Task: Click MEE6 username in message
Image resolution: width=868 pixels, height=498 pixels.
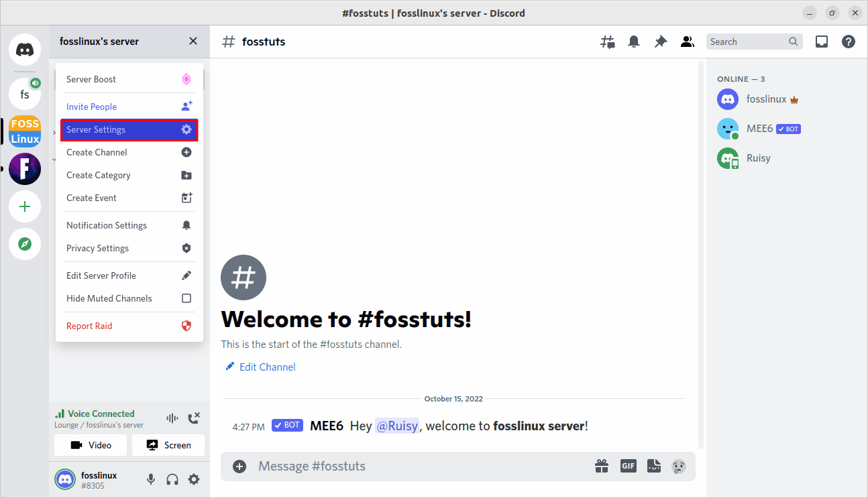Action: tap(327, 426)
